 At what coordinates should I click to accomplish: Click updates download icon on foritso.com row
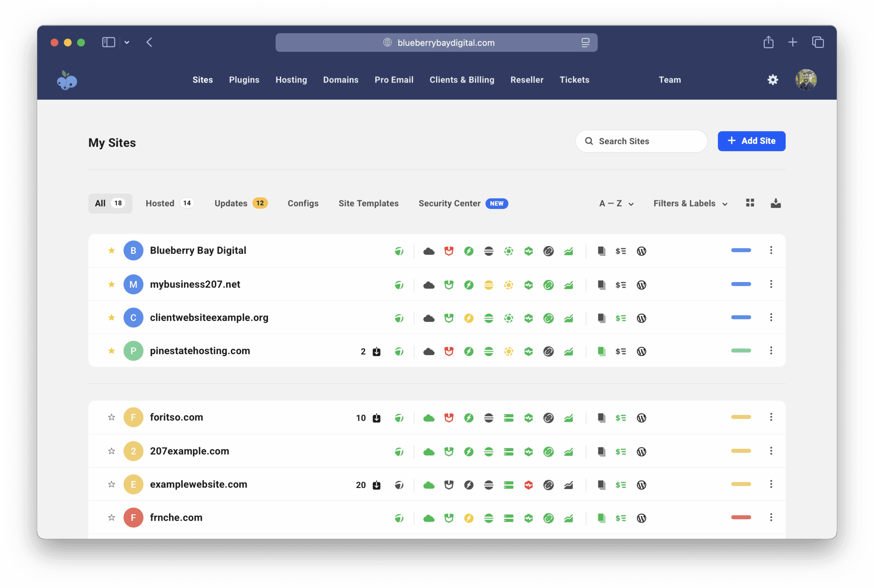tap(377, 418)
